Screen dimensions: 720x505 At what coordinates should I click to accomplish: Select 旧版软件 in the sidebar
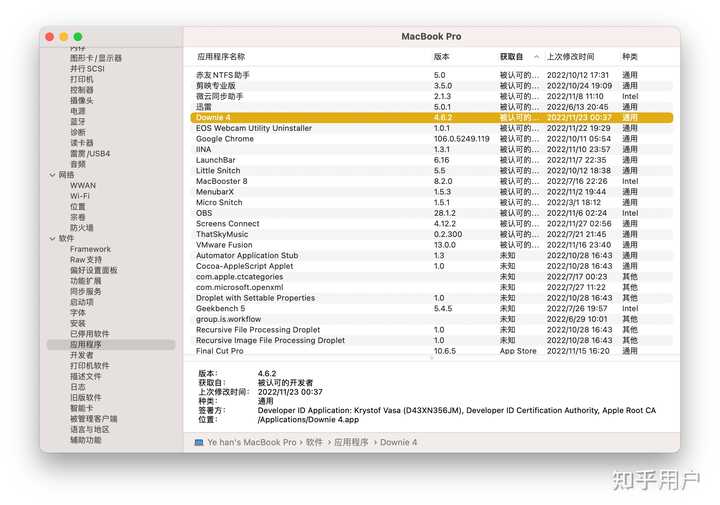pyautogui.click(x=86, y=397)
